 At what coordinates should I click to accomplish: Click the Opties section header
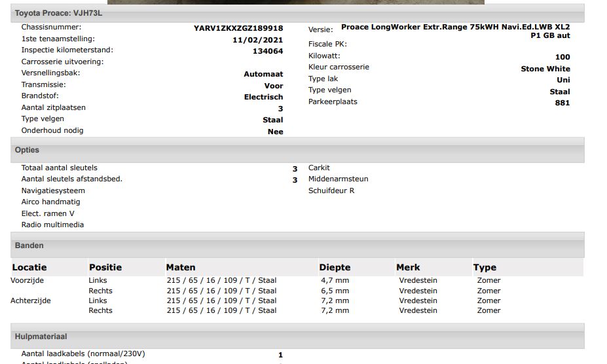[x=27, y=150]
